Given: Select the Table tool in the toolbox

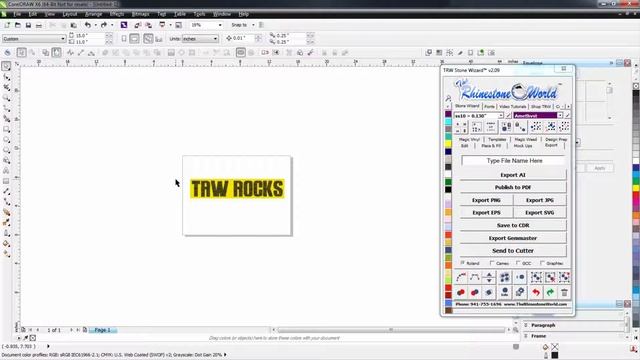Looking at the screenshot, I should [6, 181].
